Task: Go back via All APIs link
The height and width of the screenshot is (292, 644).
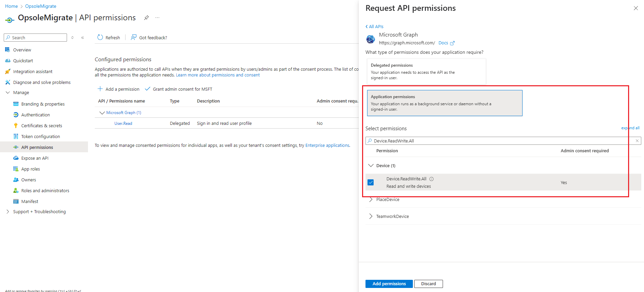Action: tap(375, 26)
